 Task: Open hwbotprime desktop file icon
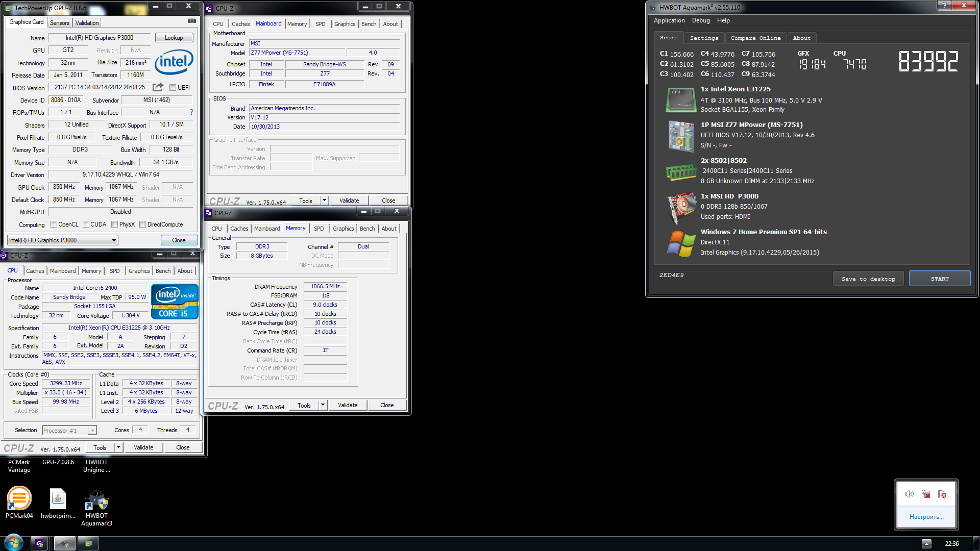58,503
